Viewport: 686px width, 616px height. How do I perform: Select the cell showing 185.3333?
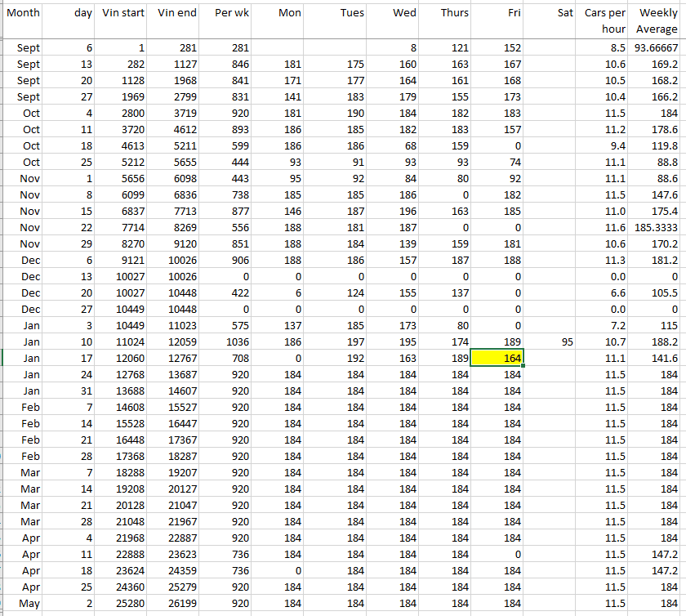(x=657, y=227)
